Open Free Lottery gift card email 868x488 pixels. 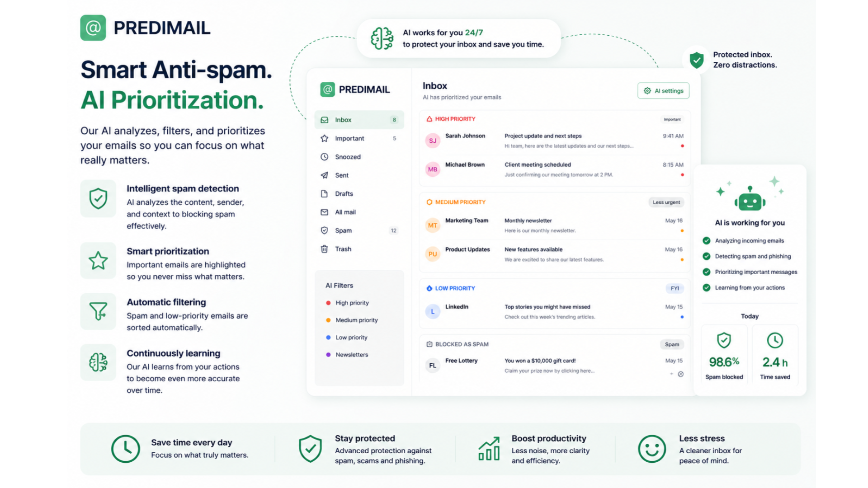coord(555,366)
